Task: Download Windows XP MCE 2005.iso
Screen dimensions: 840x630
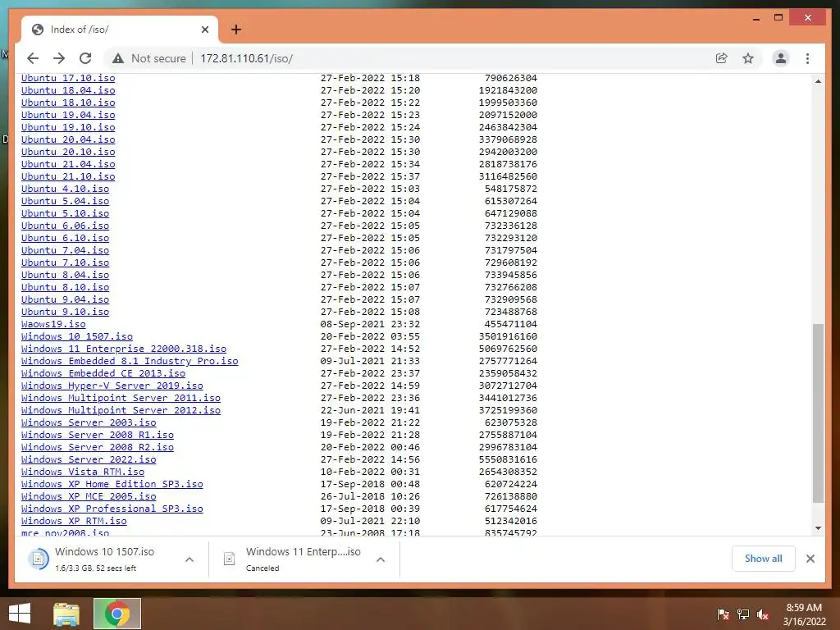Action: (x=89, y=497)
